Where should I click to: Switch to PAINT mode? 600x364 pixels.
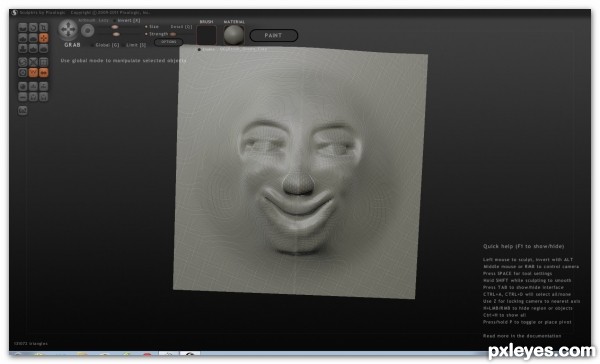coord(274,35)
